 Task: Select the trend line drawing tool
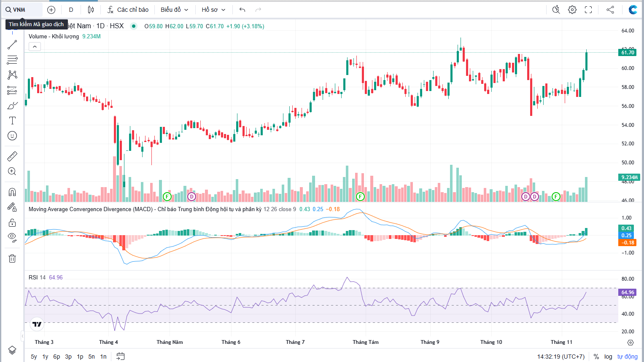pyautogui.click(x=12, y=45)
